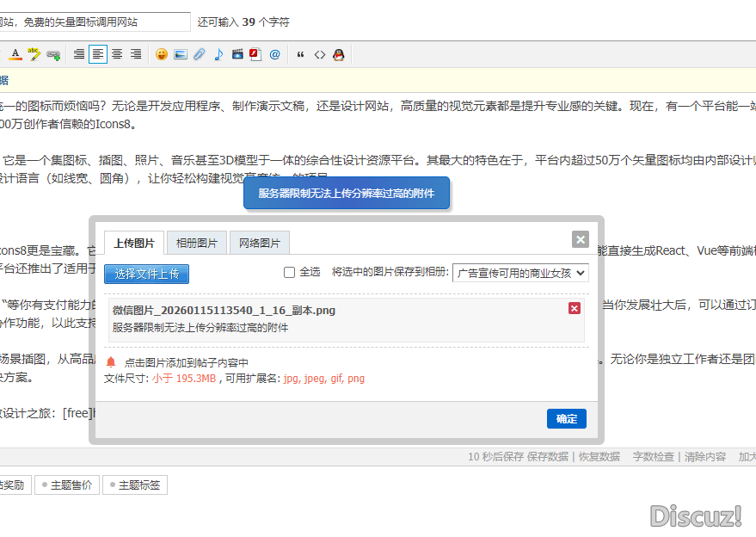This screenshot has width=756, height=537.
Task: Remove the uploaded png file
Action: [574, 307]
